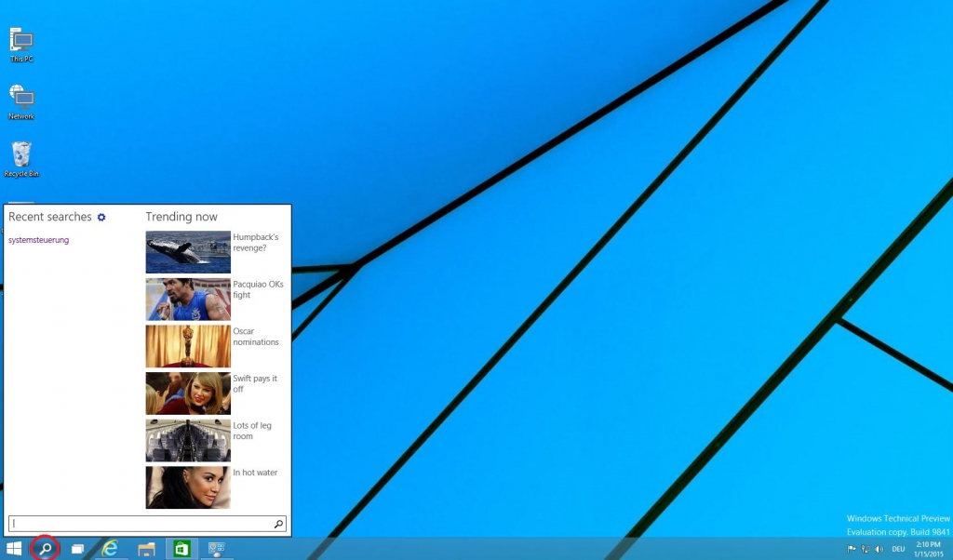Open the clock and date flyout
The image size is (953, 560).
click(x=928, y=549)
